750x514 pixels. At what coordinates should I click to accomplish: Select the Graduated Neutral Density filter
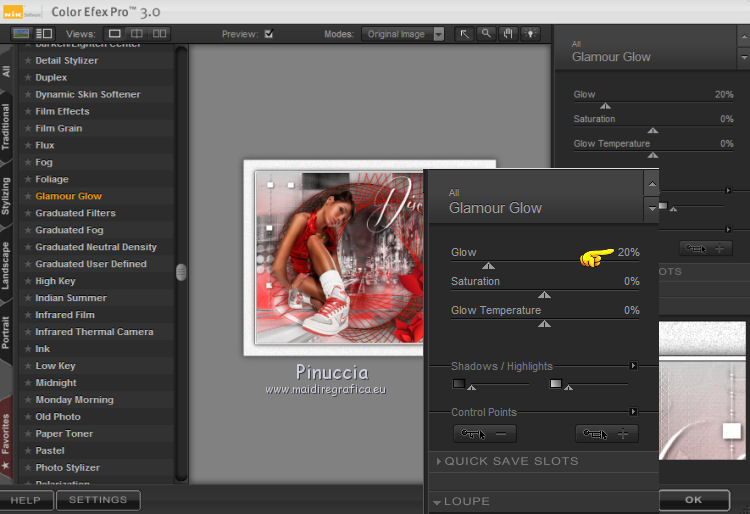96,247
